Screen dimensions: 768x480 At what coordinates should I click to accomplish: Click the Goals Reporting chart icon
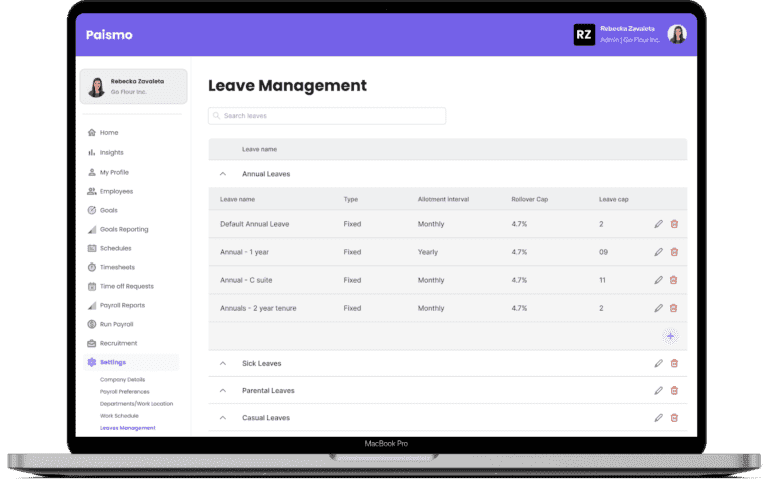tap(92, 229)
